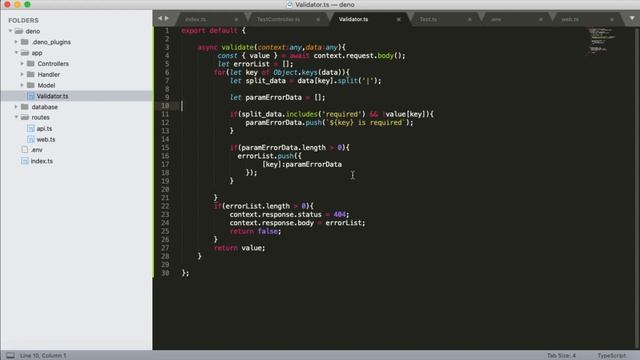Image resolution: width=640 pixels, height=360 pixels.
Task: Click the deno folder icon
Action: click(x=19, y=31)
